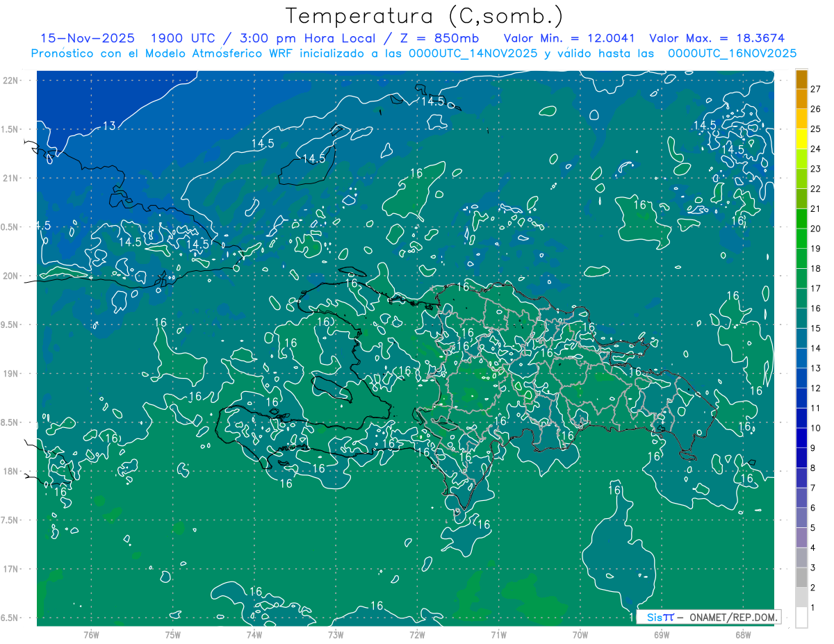Click the '72W' longitude label
Image resolution: width=834 pixels, height=644 pixels.
(x=417, y=635)
